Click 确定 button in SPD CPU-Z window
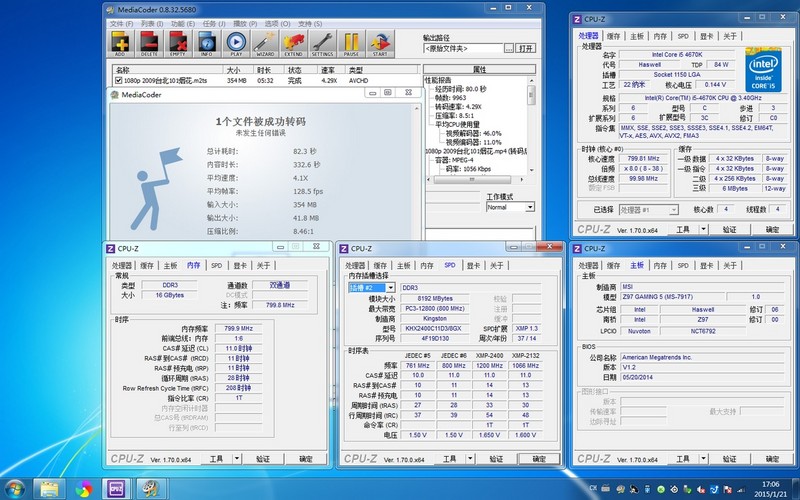 [539, 459]
